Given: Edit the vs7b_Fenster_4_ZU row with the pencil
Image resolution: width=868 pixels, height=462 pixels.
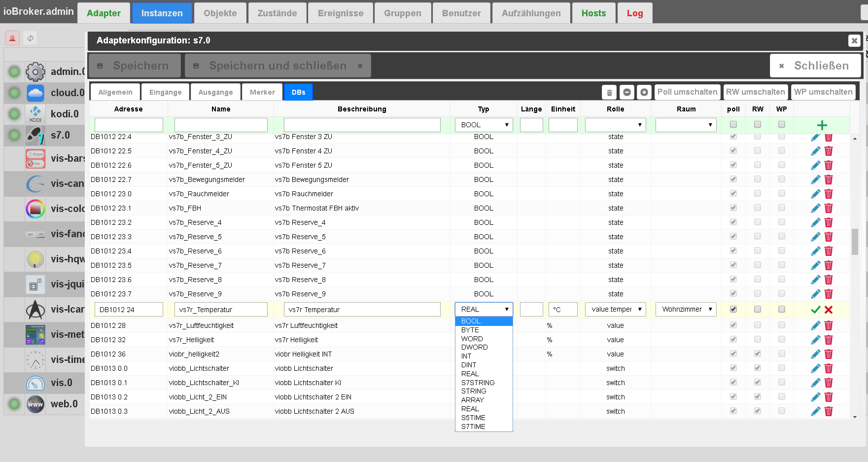Looking at the screenshot, I should tap(816, 151).
